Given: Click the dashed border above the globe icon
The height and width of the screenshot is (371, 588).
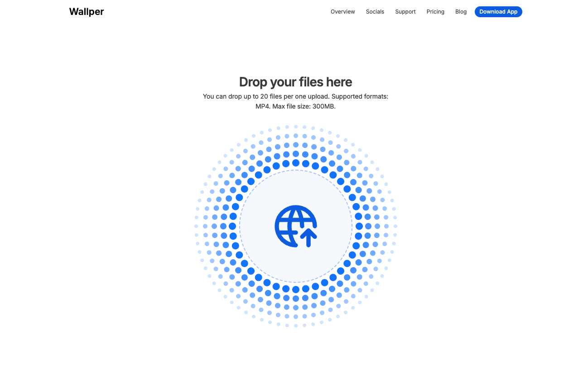Looking at the screenshot, I should (295, 170).
